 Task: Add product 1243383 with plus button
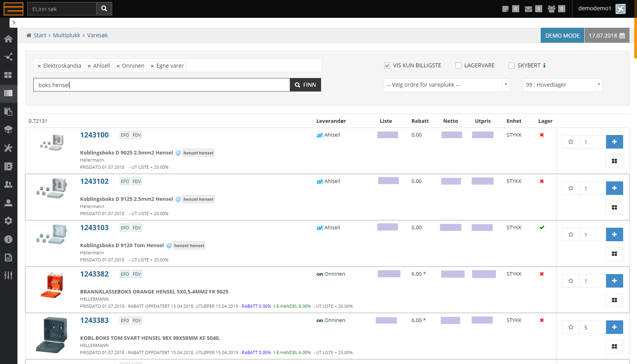[x=614, y=327]
